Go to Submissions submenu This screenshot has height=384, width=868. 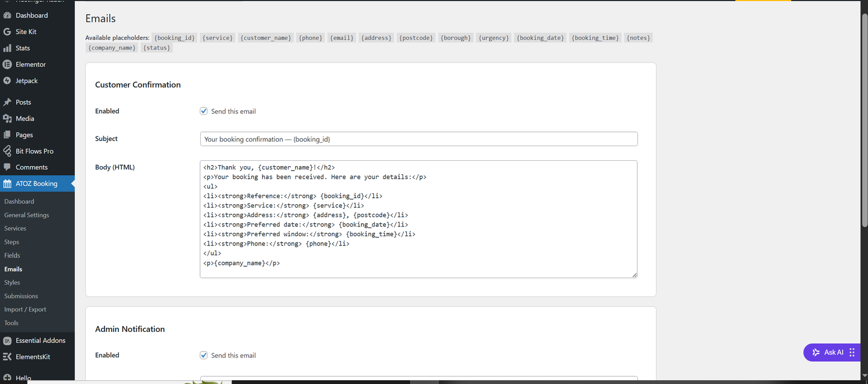point(21,296)
